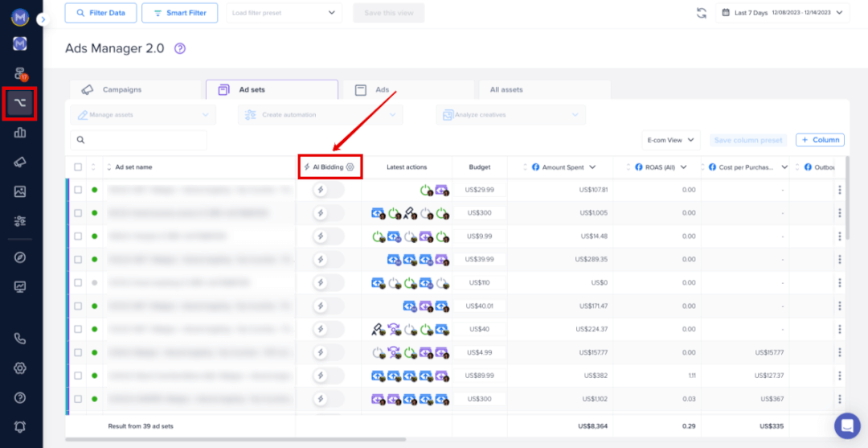868x448 pixels.
Task: Edit the US$40.01 budget field
Action: pyautogui.click(x=479, y=306)
